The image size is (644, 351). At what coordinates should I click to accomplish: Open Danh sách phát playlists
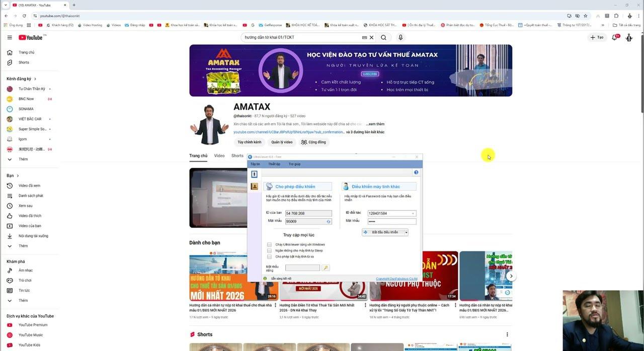[x=31, y=195]
